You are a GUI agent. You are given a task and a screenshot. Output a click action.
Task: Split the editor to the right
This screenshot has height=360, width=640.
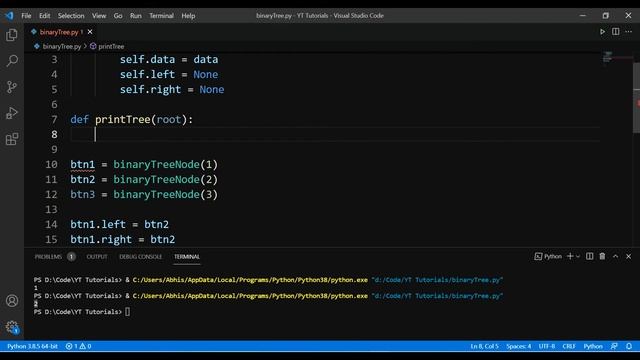pyautogui.click(x=616, y=32)
